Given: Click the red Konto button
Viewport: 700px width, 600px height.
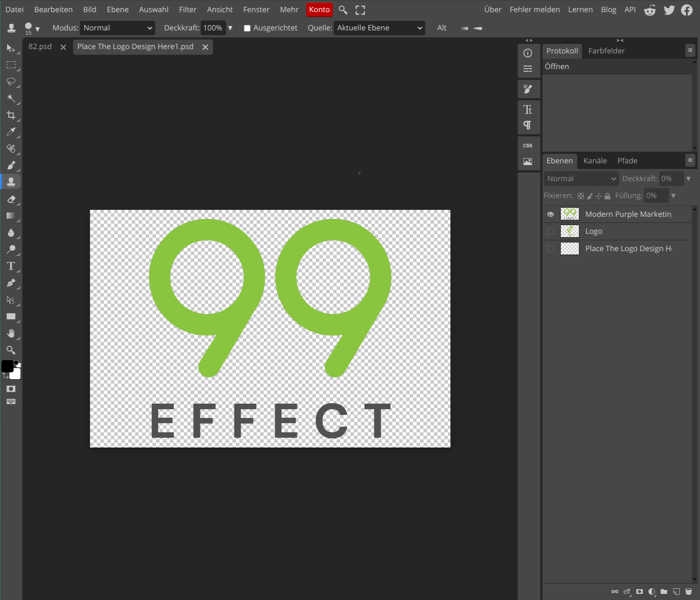Looking at the screenshot, I should point(319,10).
